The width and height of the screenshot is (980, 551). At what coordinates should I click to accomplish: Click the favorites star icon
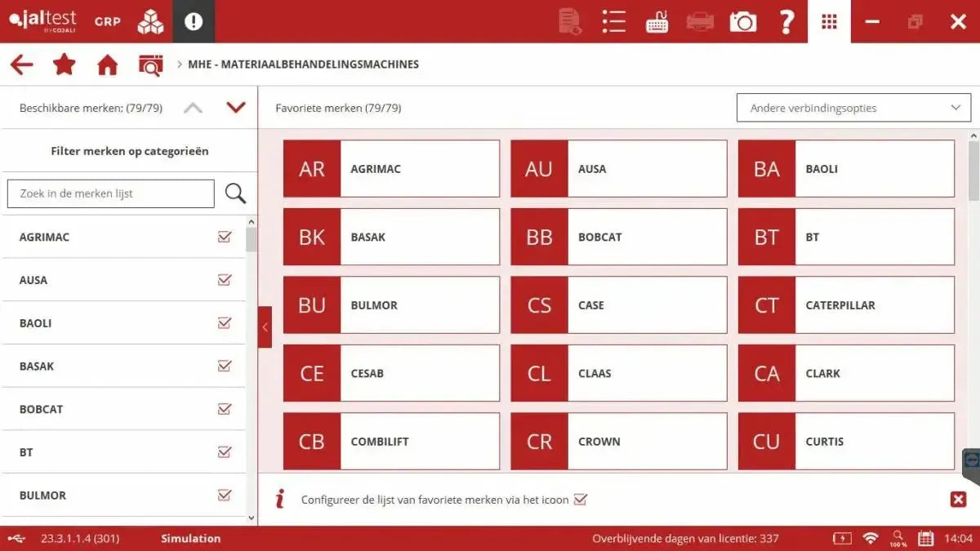pyautogui.click(x=64, y=64)
